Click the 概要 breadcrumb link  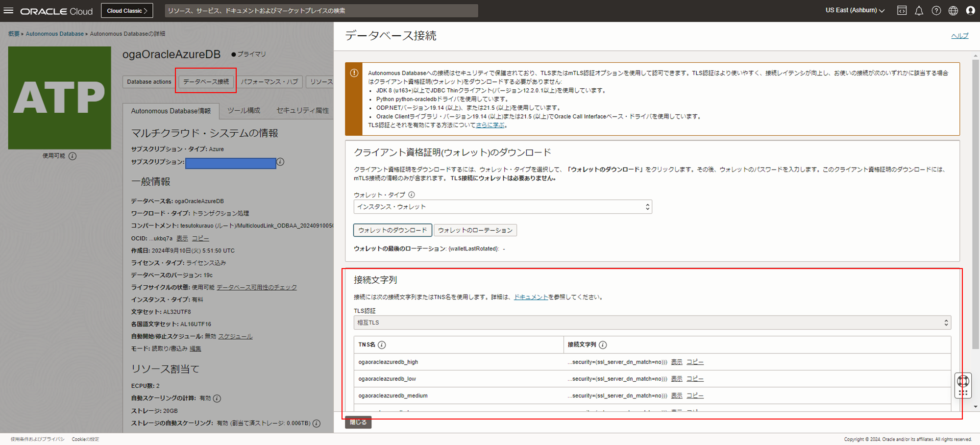14,34
